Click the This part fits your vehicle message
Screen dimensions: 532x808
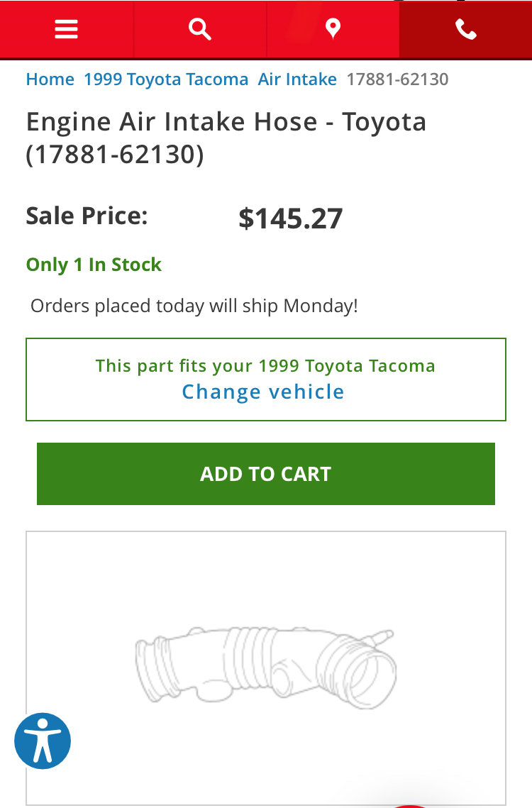click(265, 366)
